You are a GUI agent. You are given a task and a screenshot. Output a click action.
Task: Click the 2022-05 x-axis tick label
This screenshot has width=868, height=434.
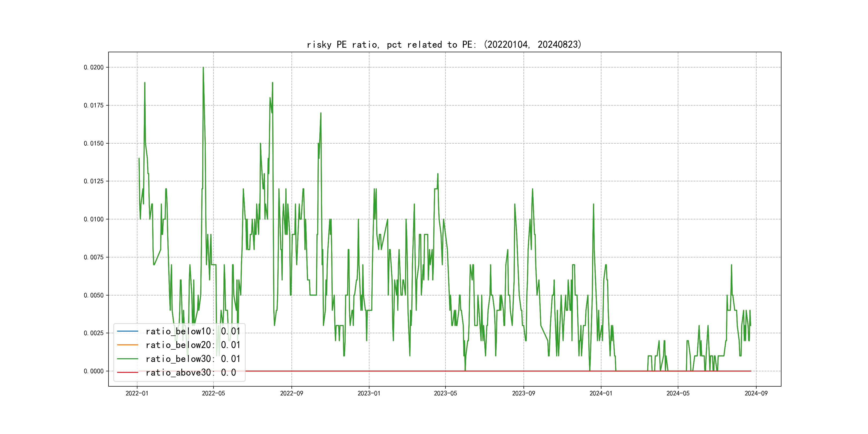213,393
